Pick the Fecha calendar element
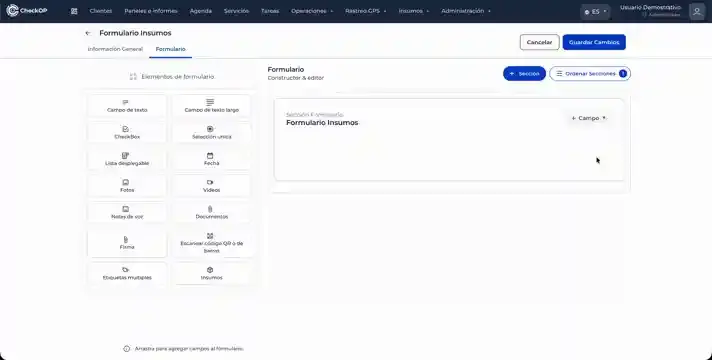Viewport: 712px width, 360px height. (x=212, y=159)
